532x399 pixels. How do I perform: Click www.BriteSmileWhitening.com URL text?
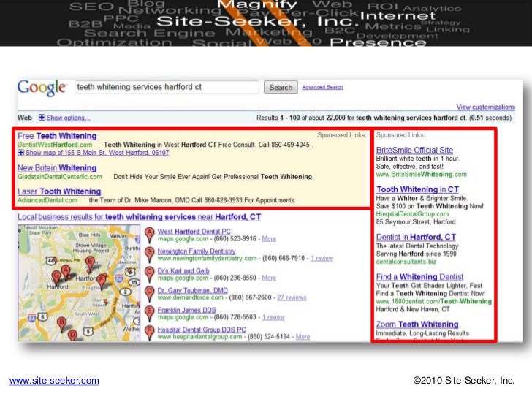pos(422,175)
